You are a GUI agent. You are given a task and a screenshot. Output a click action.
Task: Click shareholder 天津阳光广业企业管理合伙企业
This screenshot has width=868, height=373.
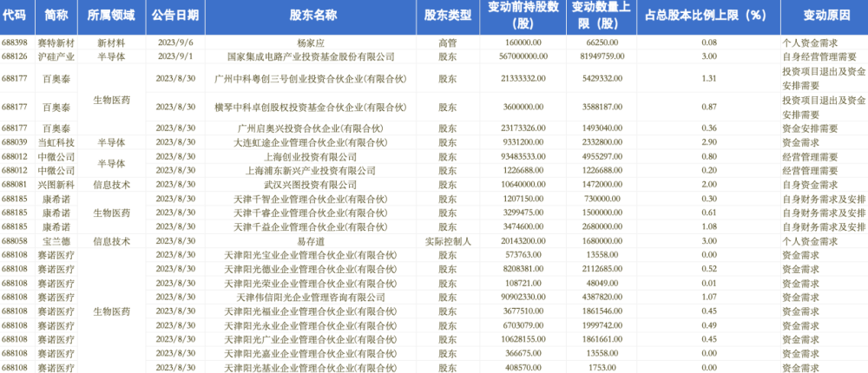[x=311, y=339]
